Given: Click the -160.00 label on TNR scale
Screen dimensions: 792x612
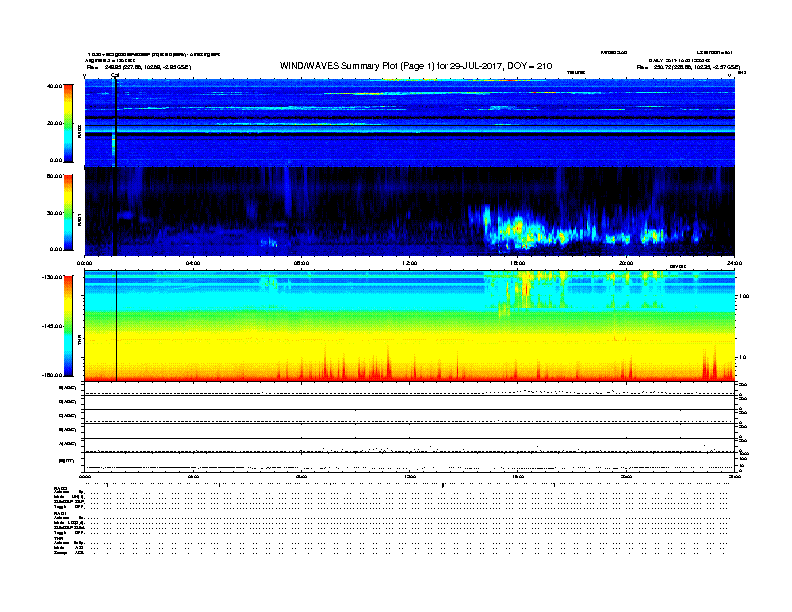Looking at the screenshot, I should (x=52, y=375).
